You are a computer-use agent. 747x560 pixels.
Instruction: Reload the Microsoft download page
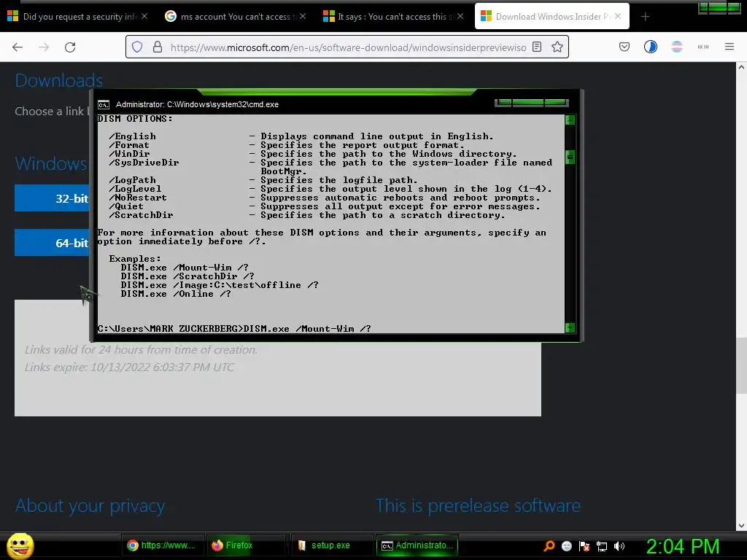70,47
